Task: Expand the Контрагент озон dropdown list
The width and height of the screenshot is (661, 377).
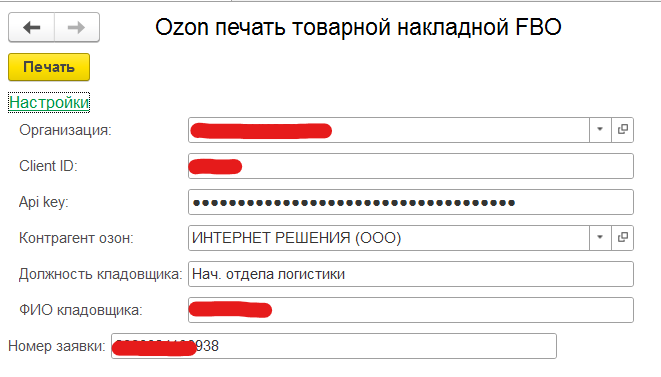Action: [600, 238]
